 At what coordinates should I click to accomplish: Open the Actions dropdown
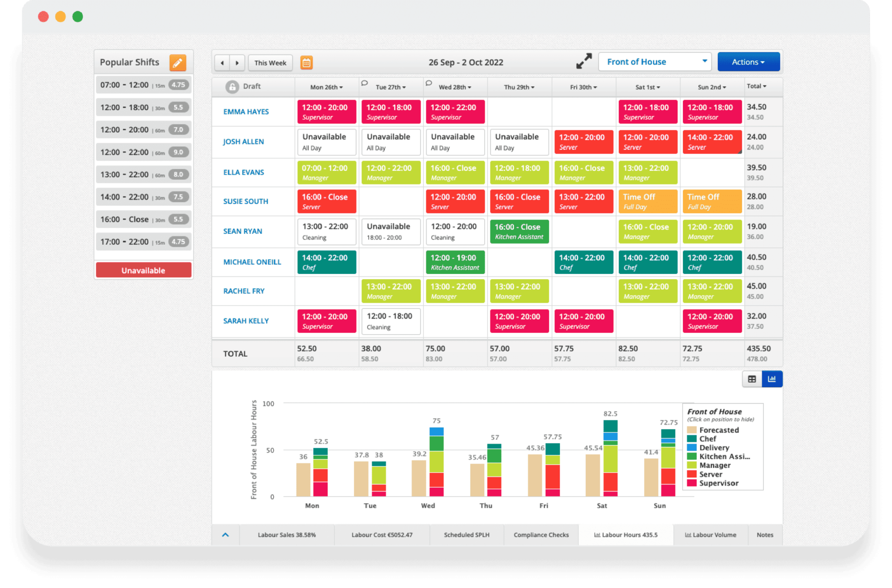point(748,61)
